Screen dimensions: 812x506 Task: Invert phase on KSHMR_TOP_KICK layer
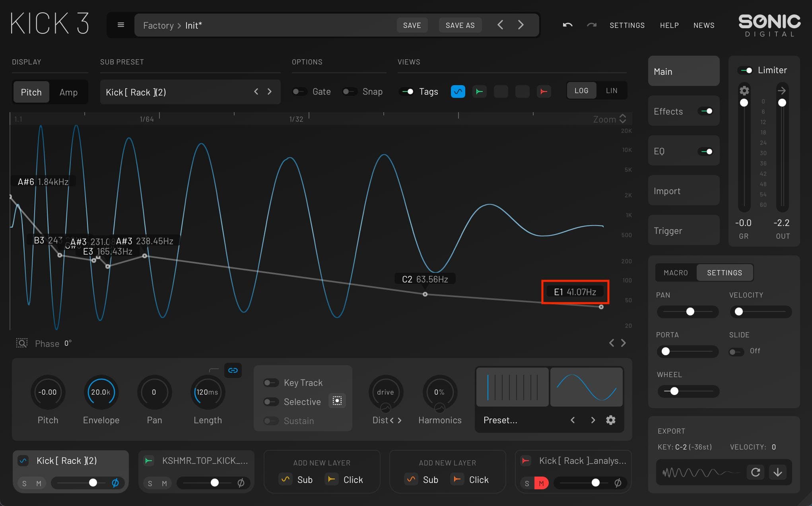coord(241,483)
